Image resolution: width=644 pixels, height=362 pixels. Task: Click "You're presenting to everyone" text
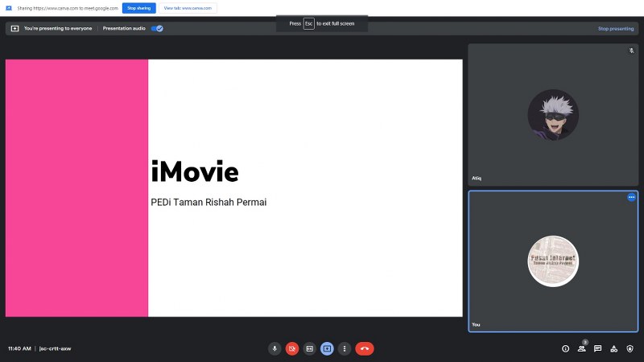point(58,28)
